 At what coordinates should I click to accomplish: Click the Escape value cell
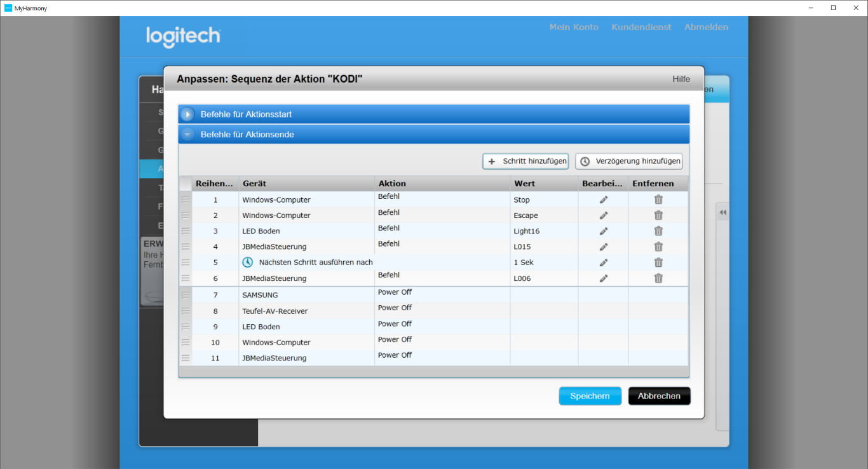coord(545,215)
